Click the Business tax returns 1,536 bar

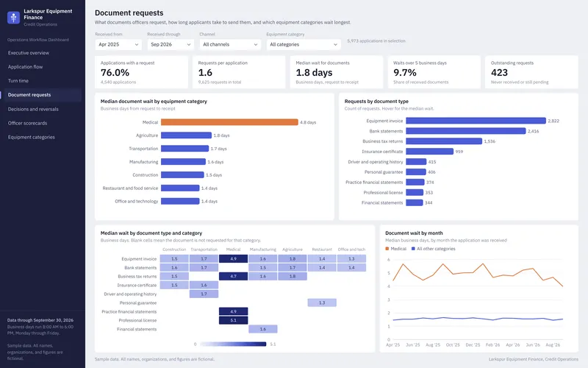click(444, 141)
